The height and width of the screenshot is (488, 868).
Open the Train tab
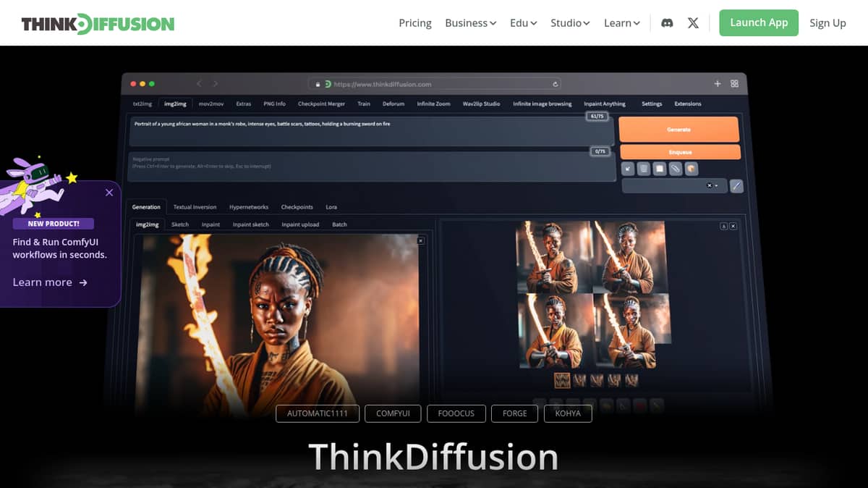364,104
